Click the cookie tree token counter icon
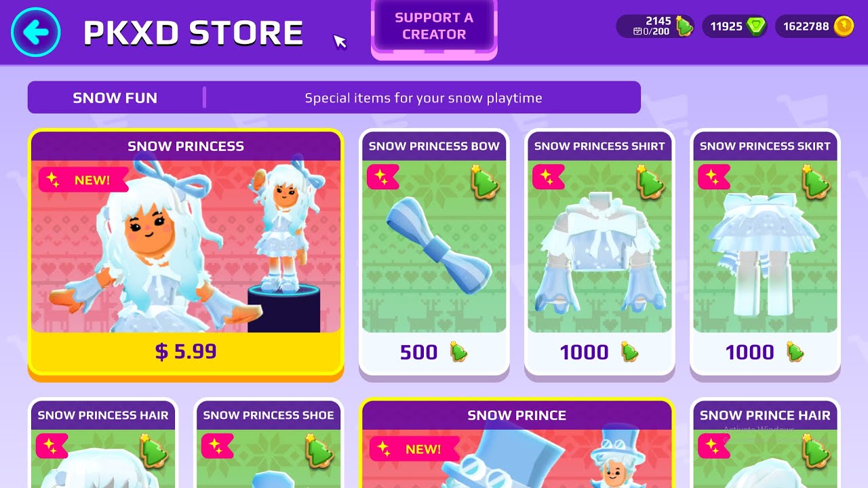This screenshot has height=488, width=868. (684, 26)
